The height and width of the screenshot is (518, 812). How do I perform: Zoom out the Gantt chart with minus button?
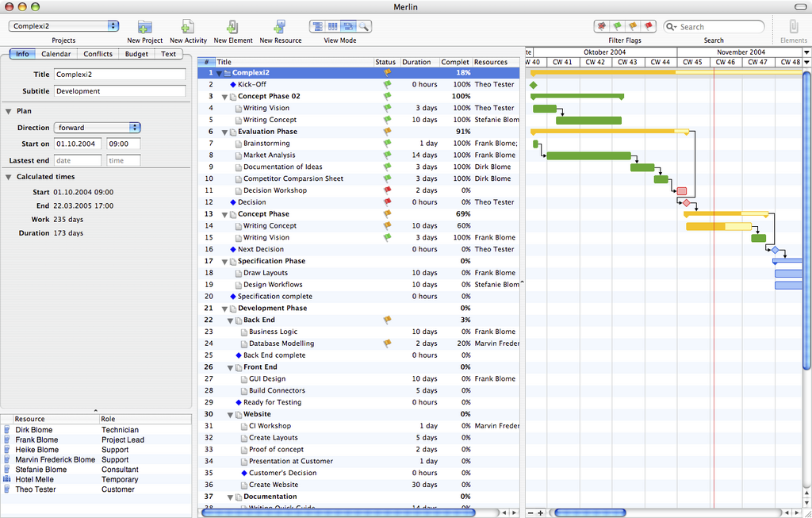point(530,512)
